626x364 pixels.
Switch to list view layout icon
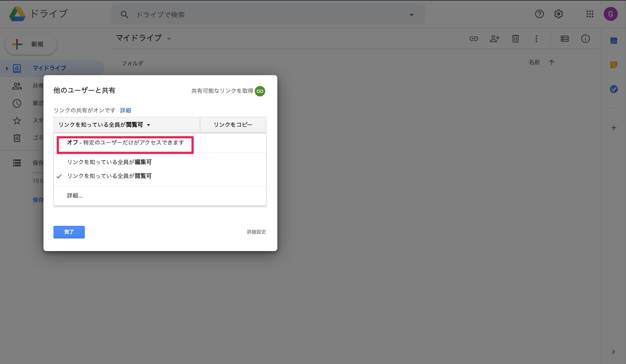click(x=565, y=39)
